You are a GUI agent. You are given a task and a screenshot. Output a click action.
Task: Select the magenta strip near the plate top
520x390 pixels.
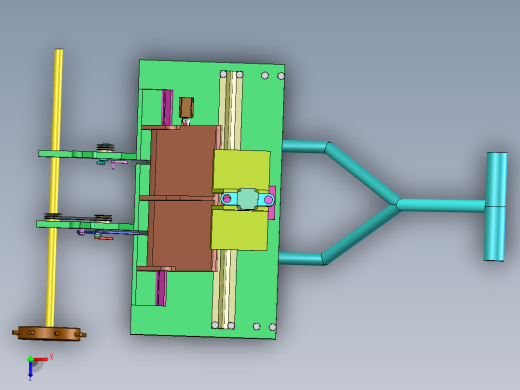point(167,107)
